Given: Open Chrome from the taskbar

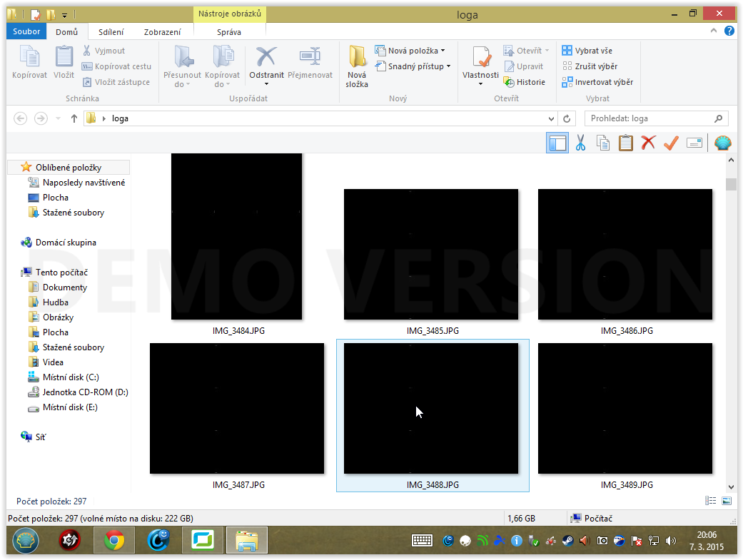Looking at the screenshot, I should coord(113,540).
